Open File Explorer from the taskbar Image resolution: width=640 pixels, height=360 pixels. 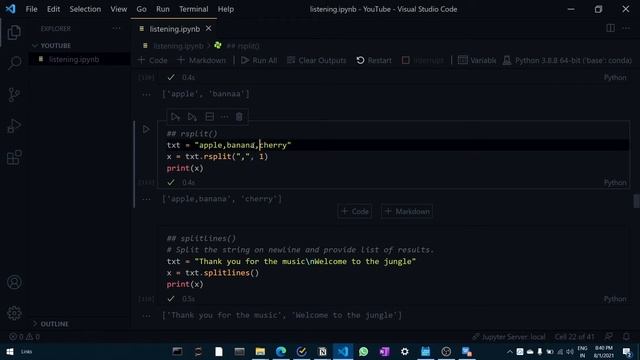(260, 351)
